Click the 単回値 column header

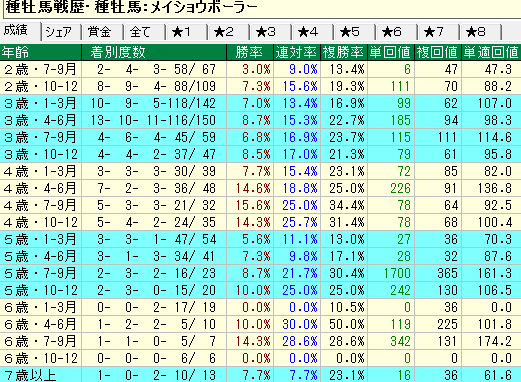coord(391,52)
